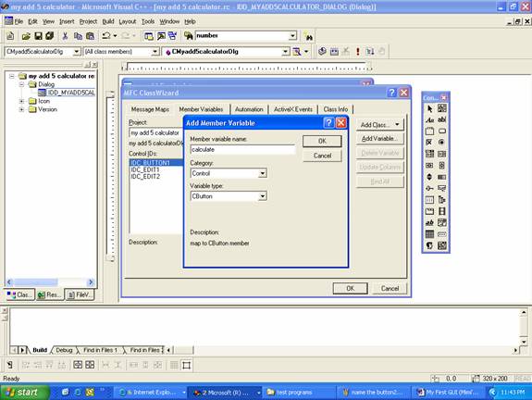Open the Category dropdown showing Control

click(262, 173)
